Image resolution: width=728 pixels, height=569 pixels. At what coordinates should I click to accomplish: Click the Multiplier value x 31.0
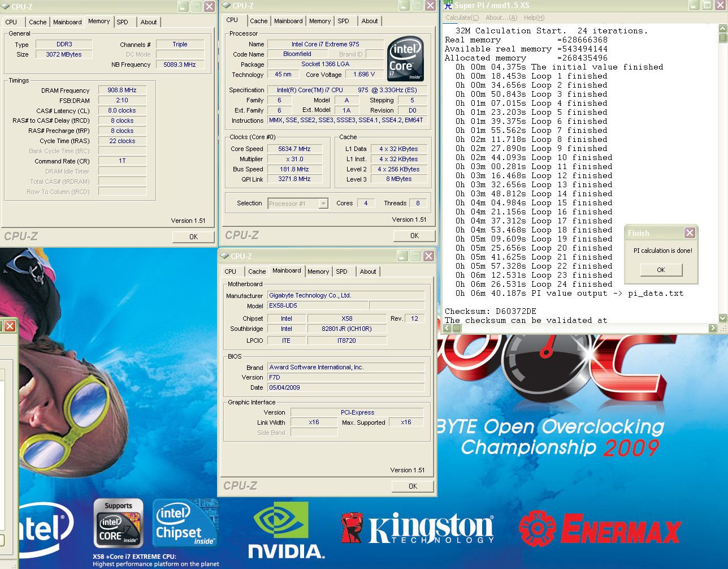pos(294,159)
